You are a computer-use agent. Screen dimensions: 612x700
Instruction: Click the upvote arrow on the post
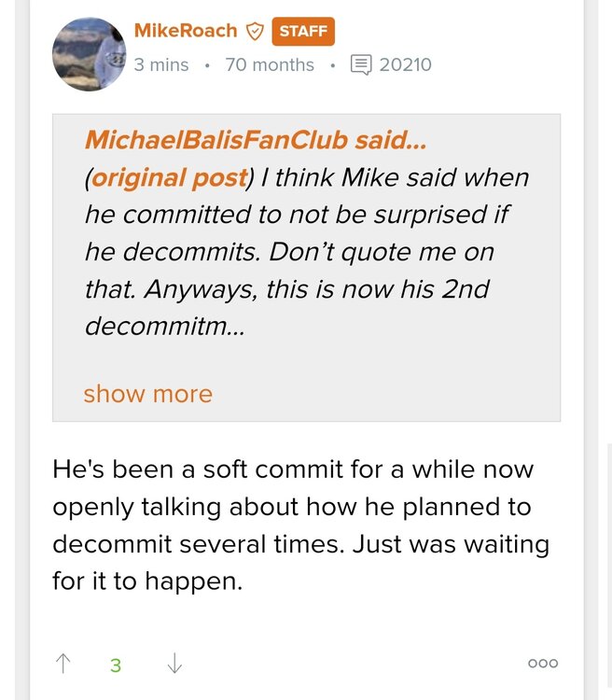63,664
